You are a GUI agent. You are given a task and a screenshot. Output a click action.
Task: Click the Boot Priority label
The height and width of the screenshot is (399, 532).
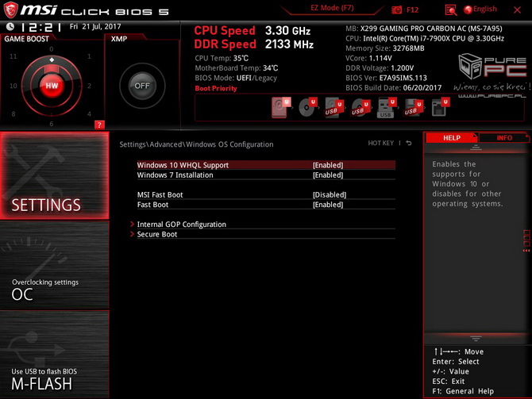[216, 88]
